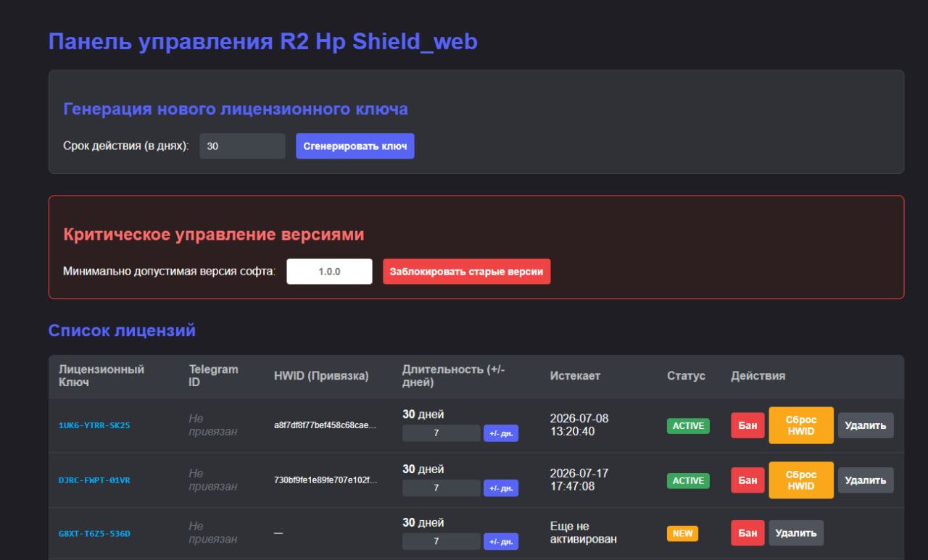
Task: Click HWID value a8f7df8f77bef458c68cae...
Action: 325,425
